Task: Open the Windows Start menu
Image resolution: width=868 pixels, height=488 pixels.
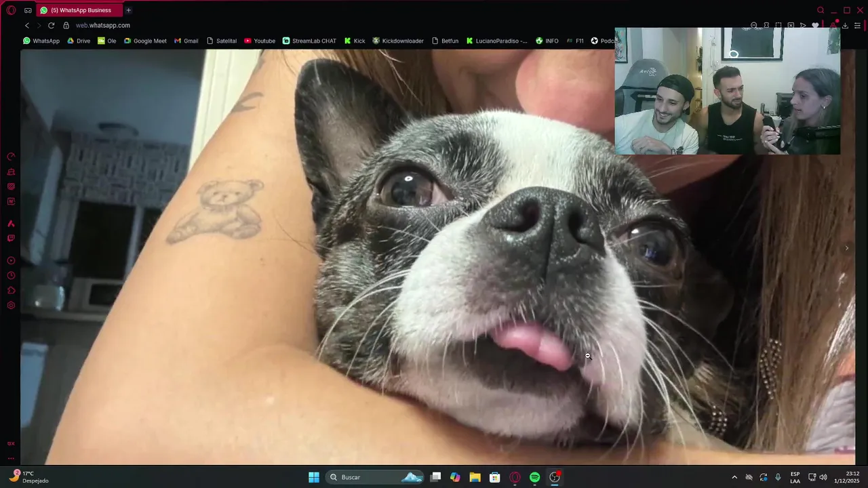Action: 314,477
